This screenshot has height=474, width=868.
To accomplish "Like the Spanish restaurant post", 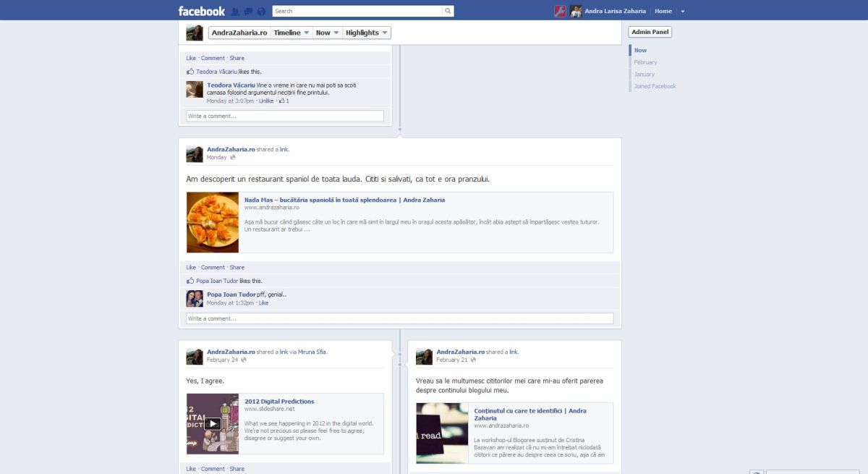I will (x=191, y=268).
